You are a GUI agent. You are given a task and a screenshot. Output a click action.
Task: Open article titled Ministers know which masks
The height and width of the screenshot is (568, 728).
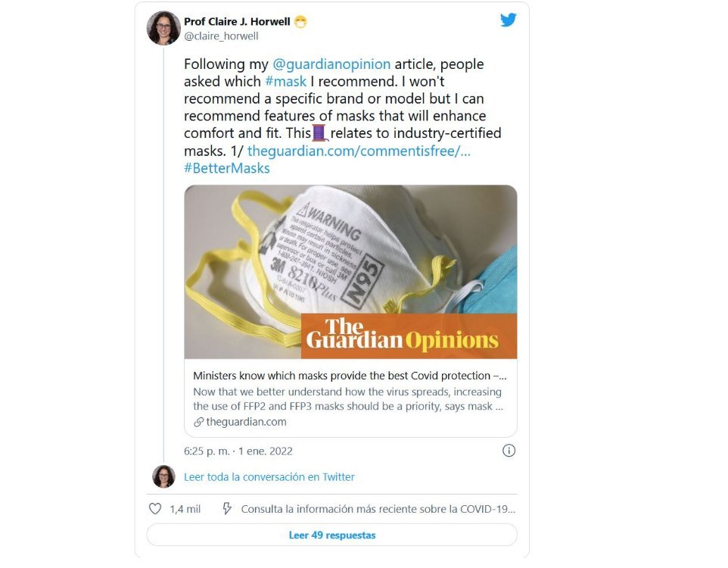click(350, 376)
